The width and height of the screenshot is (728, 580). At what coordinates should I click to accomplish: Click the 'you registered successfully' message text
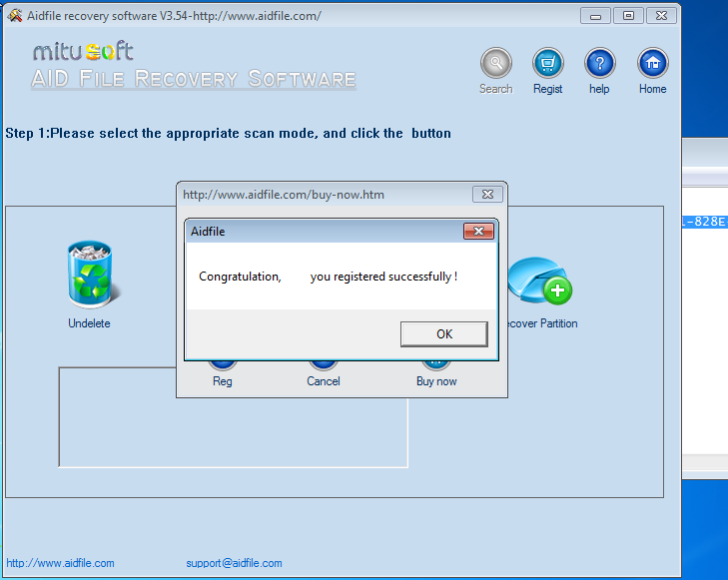click(383, 277)
